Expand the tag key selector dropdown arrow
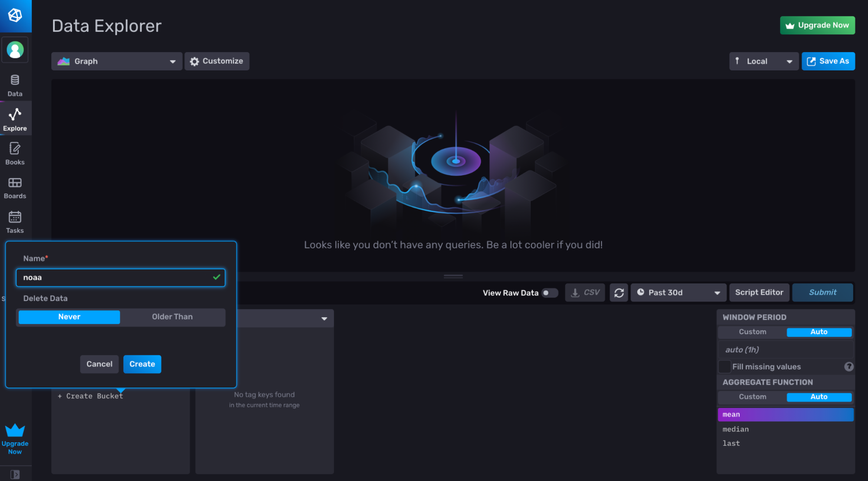868x481 pixels. [x=324, y=318]
